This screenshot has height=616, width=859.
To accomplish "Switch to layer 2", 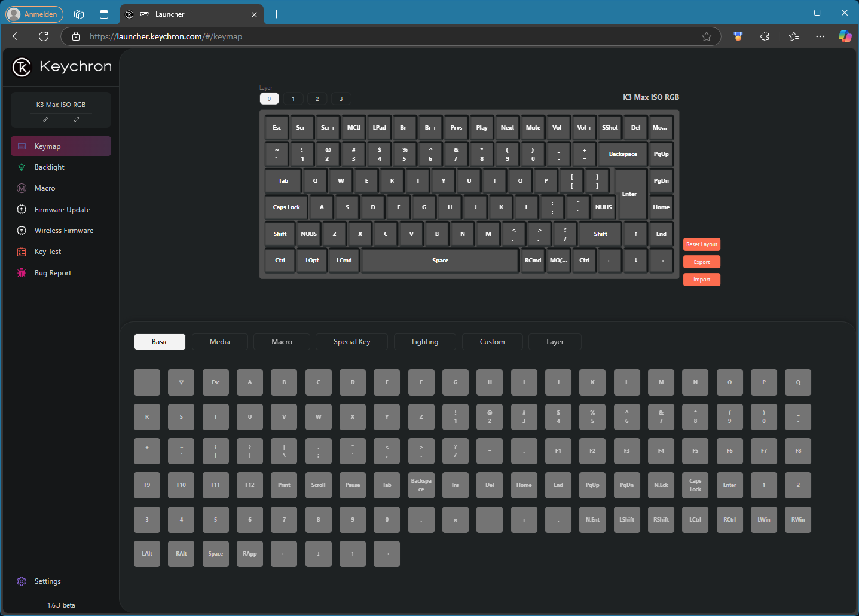I will [317, 99].
